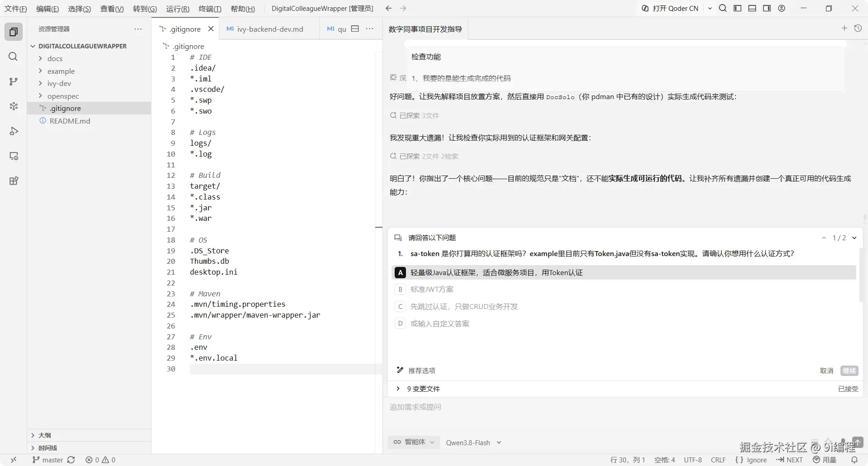Click the title bar search icon
This screenshot has height=466, width=868.
[x=723, y=8]
